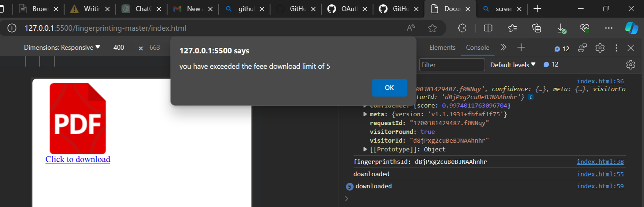This screenshot has width=644, height=207.
Task: Click the red PDF file image
Action: click(x=78, y=118)
